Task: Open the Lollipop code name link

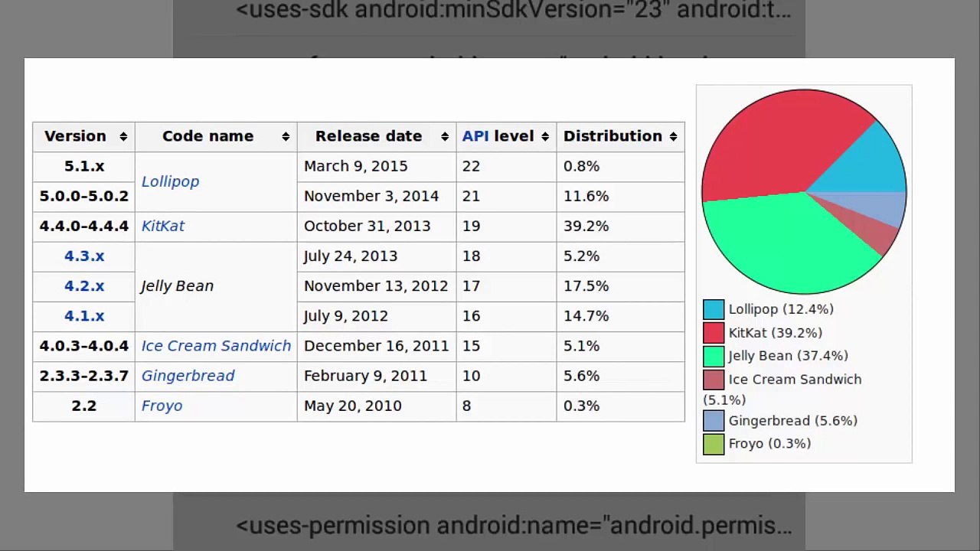Action: coord(170,181)
